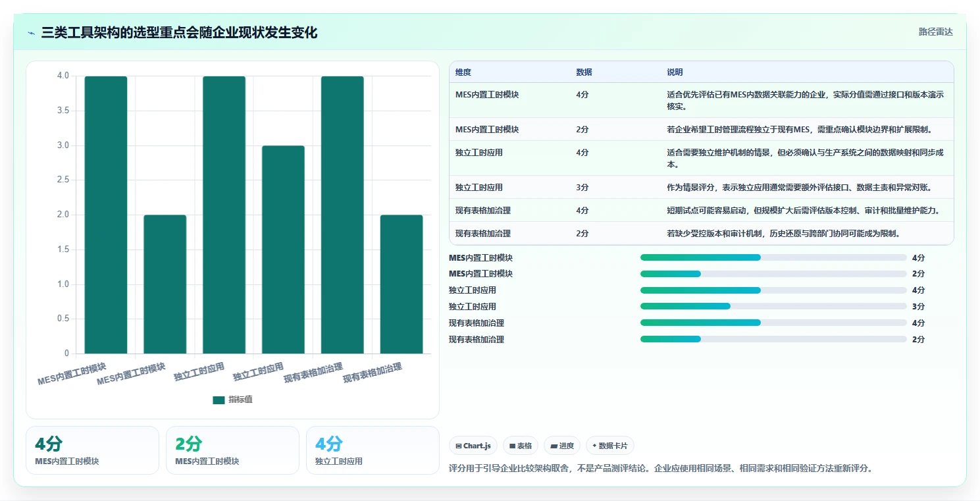The height and width of the screenshot is (501, 980).
Task: Click the 0.5 y-axis tick label
Action: point(63,319)
